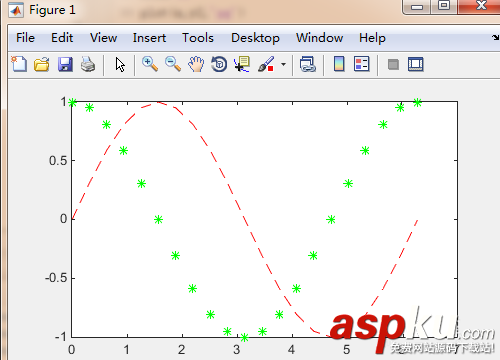The image size is (500, 360).
Task: Open the Tools menu
Action: (x=198, y=38)
